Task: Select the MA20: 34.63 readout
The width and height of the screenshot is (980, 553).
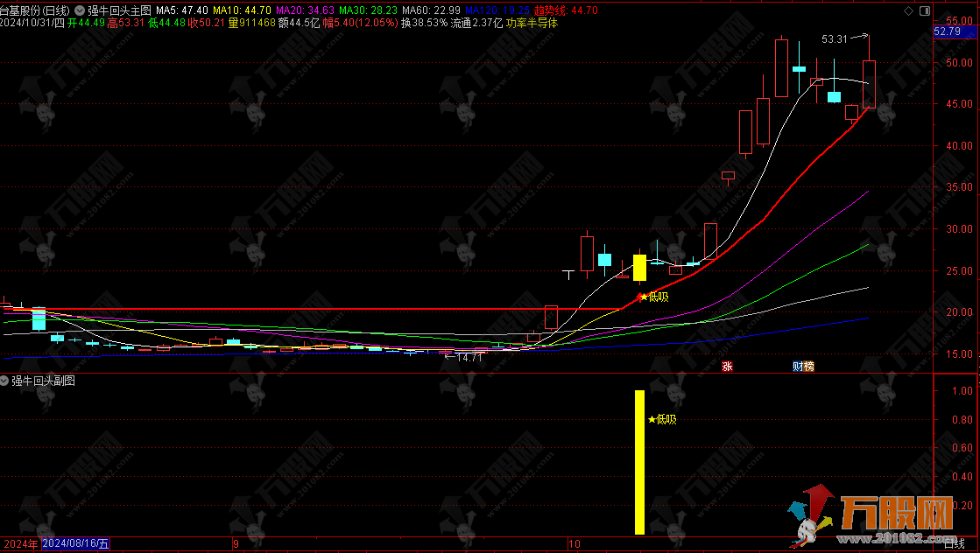Action: pyautogui.click(x=305, y=10)
